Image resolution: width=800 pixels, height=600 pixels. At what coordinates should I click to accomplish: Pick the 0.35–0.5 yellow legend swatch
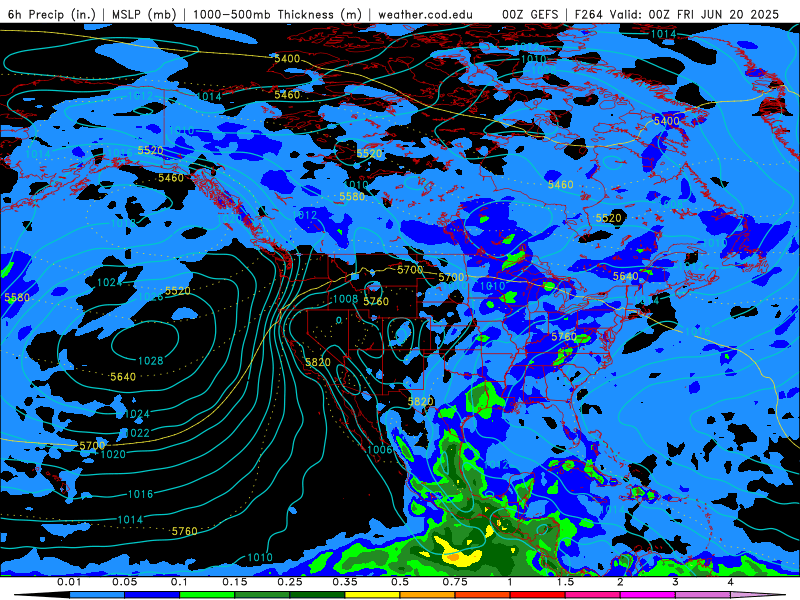372,595
